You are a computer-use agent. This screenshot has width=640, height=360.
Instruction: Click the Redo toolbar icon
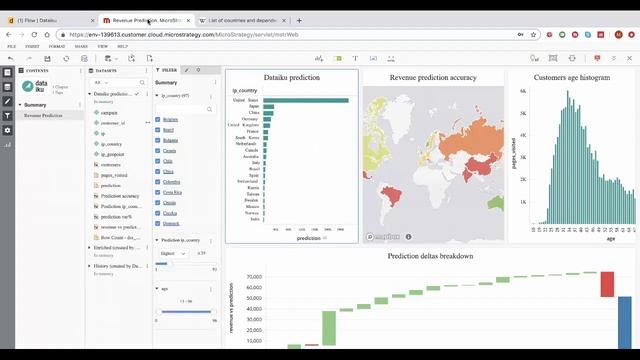(29, 59)
